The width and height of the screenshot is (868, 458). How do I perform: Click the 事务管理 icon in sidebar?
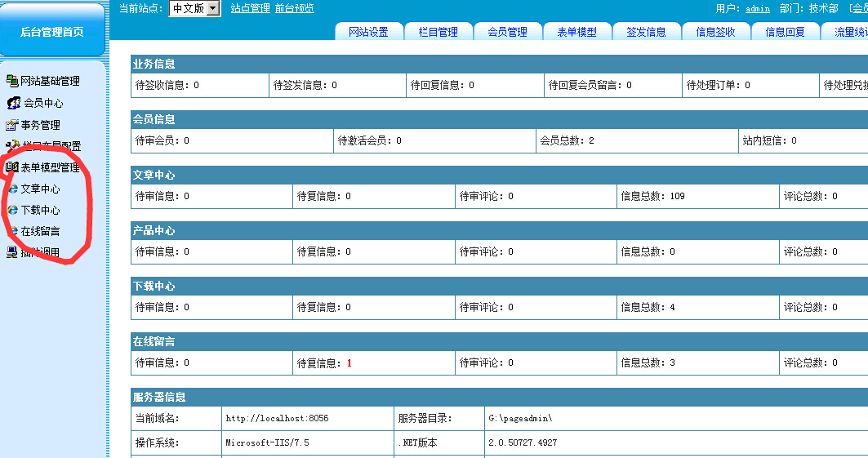pyautogui.click(x=11, y=125)
